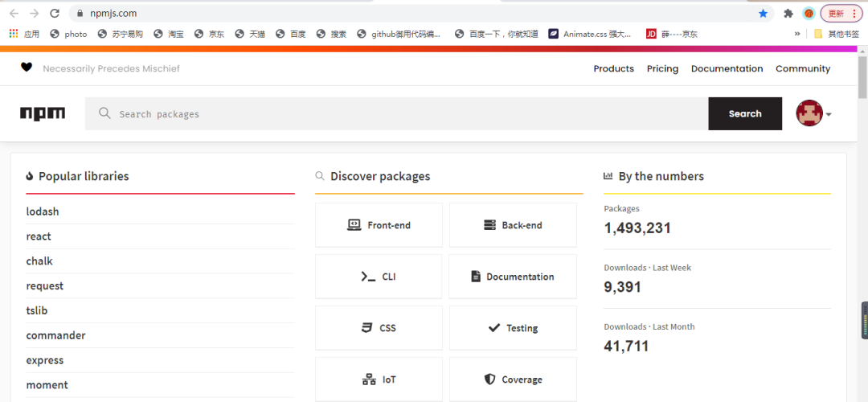Browse Coverage packages
Image resolution: width=868 pixels, height=402 pixels.
pyautogui.click(x=513, y=379)
